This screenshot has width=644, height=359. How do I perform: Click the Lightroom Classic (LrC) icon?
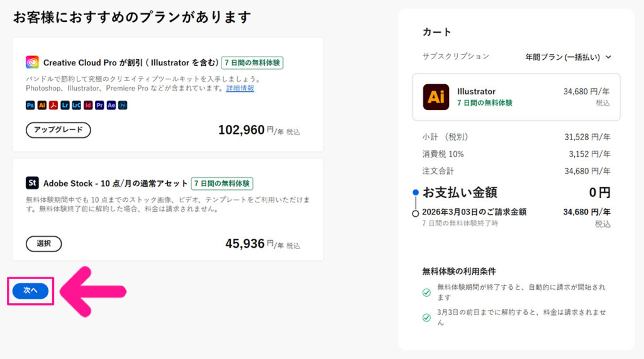tap(76, 105)
